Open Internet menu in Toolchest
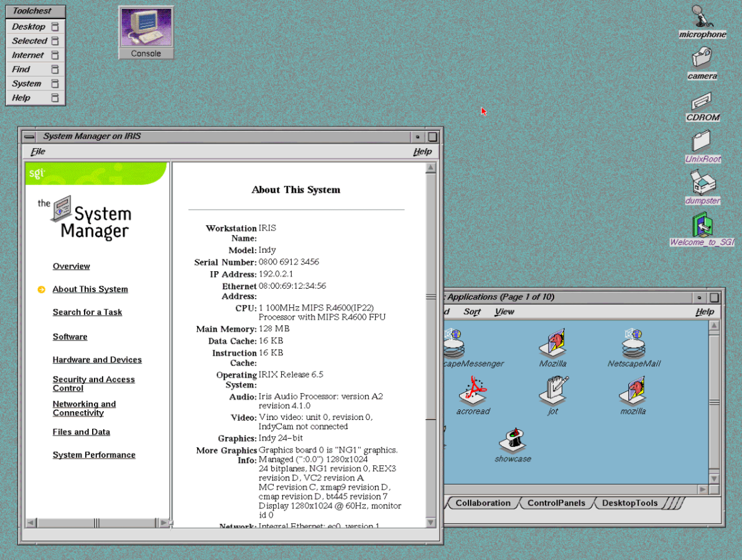This screenshot has height=560, width=742. point(35,55)
